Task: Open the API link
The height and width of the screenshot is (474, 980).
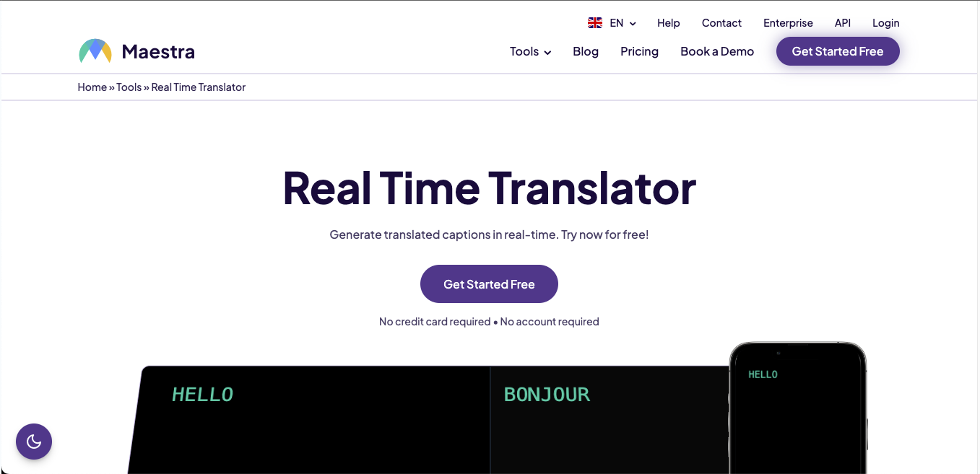Action: pyautogui.click(x=843, y=23)
